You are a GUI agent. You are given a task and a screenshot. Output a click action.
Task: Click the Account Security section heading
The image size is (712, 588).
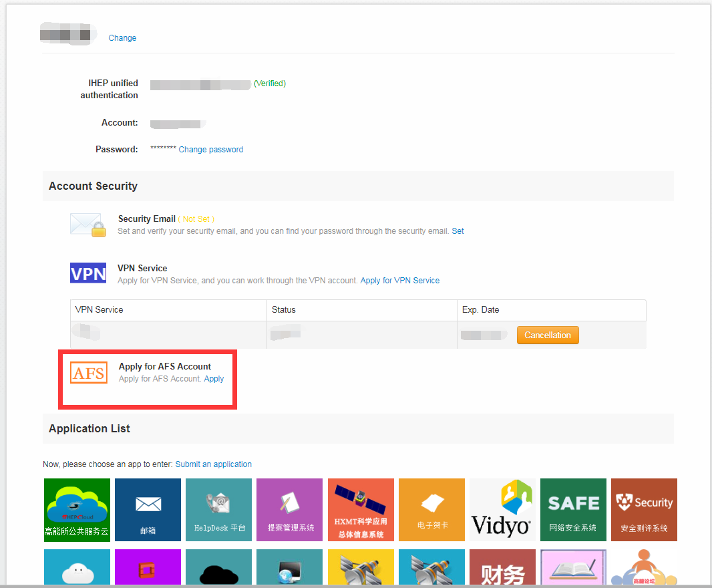[x=93, y=186]
